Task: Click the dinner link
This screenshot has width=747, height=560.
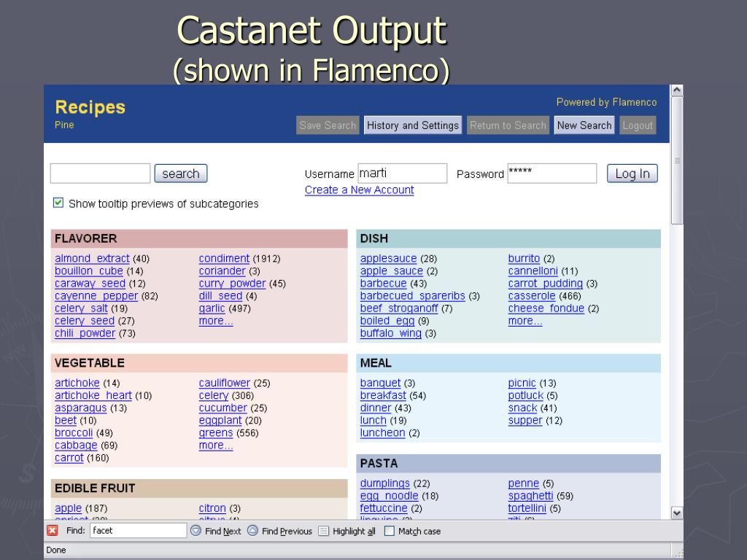Action: click(376, 408)
